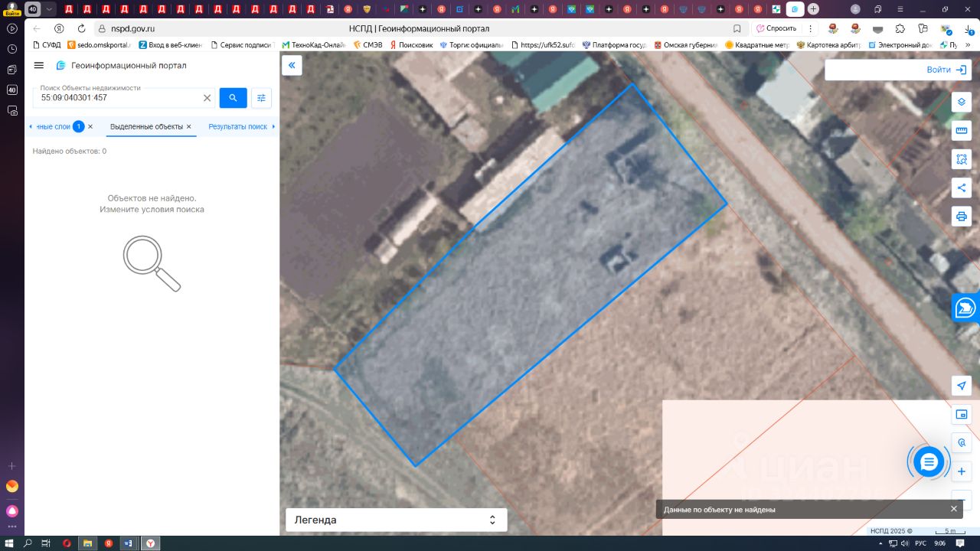Click the cadastral number search input
The image size is (980, 551).
coord(119,98)
